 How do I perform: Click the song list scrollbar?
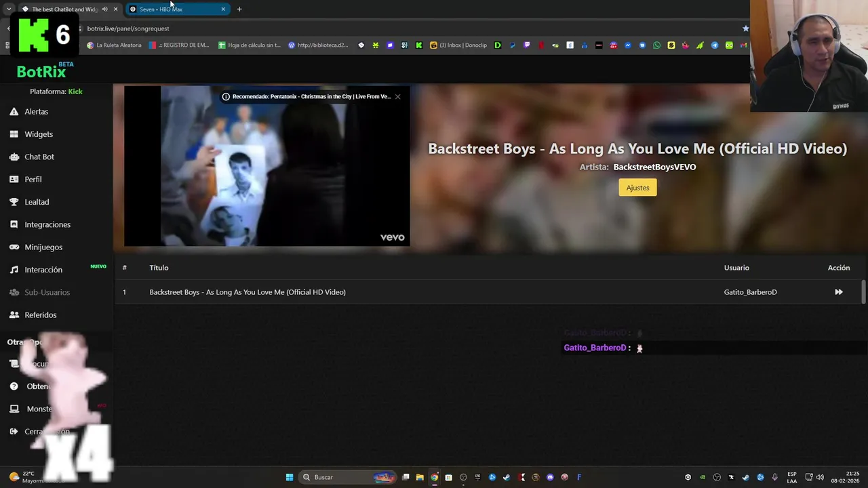point(863,291)
